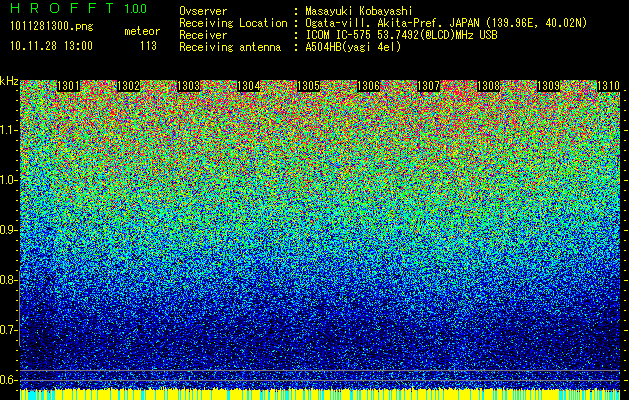Image resolution: width=629 pixels, height=400 pixels.
Task: Select the 0.6 frequency axis label
Action: [8, 380]
